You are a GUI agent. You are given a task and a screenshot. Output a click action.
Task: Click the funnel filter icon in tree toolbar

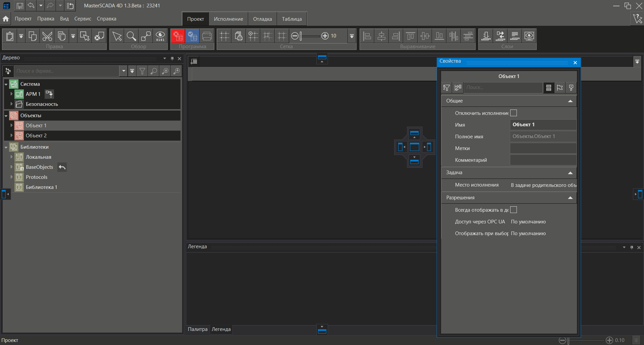[143, 71]
